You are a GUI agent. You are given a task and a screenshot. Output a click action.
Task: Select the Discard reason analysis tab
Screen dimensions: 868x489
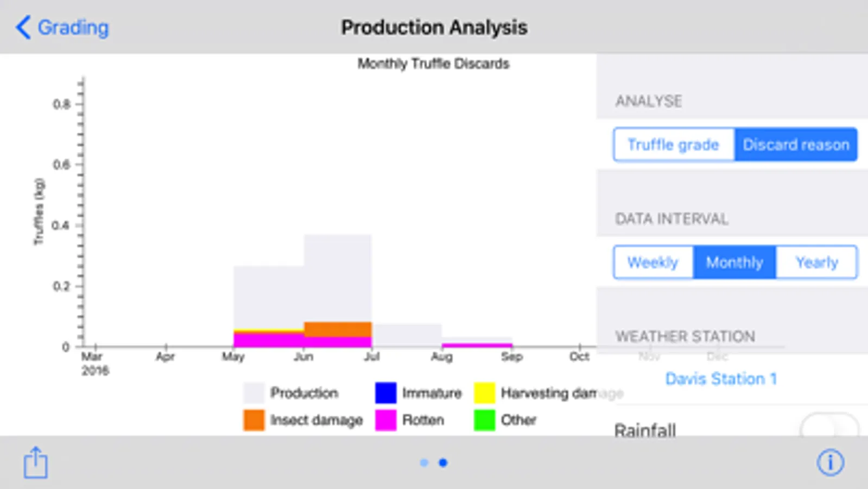pyautogui.click(x=795, y=145)
